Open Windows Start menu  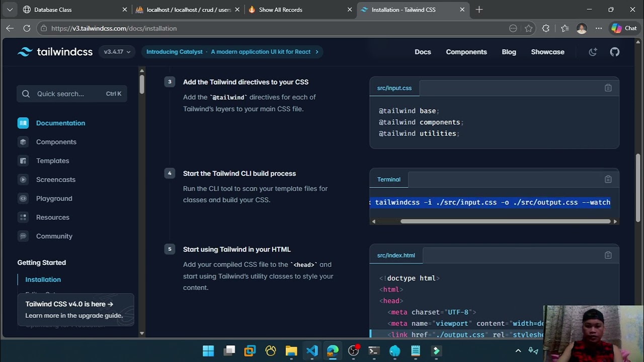(x=208, y=350)
